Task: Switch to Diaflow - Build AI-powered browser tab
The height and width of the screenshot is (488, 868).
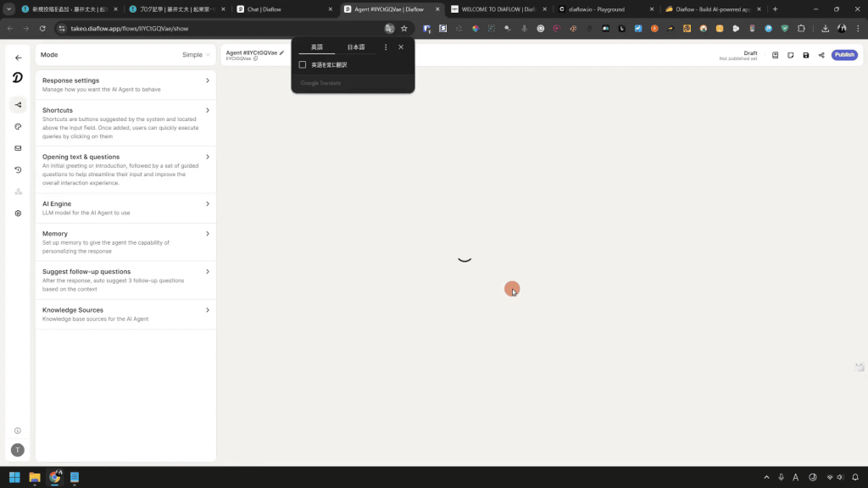Action: 714,8
